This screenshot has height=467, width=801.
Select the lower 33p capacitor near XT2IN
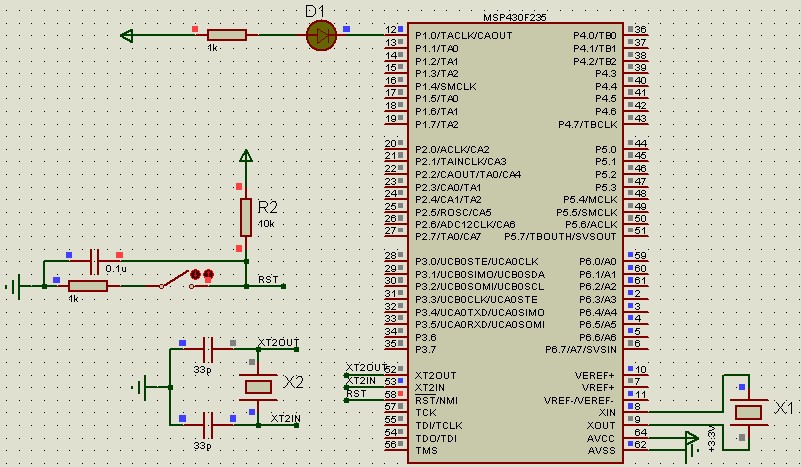pyautogui.click(x=208, y=425)
